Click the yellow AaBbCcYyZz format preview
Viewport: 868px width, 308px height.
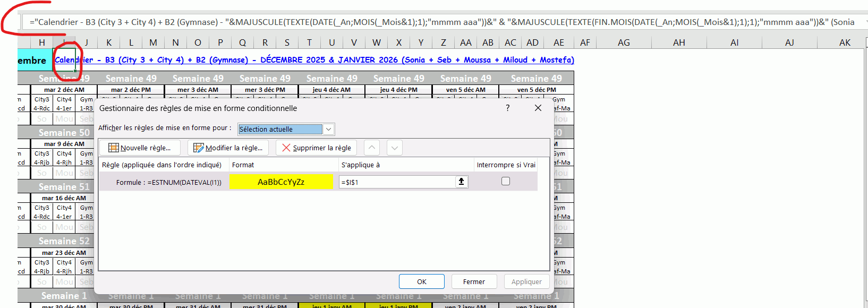281,182
